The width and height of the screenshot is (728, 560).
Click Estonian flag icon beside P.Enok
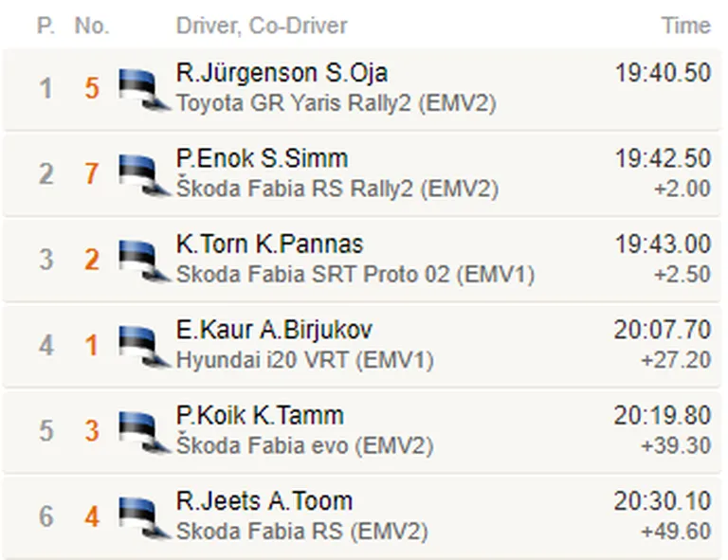coord(144,175)
